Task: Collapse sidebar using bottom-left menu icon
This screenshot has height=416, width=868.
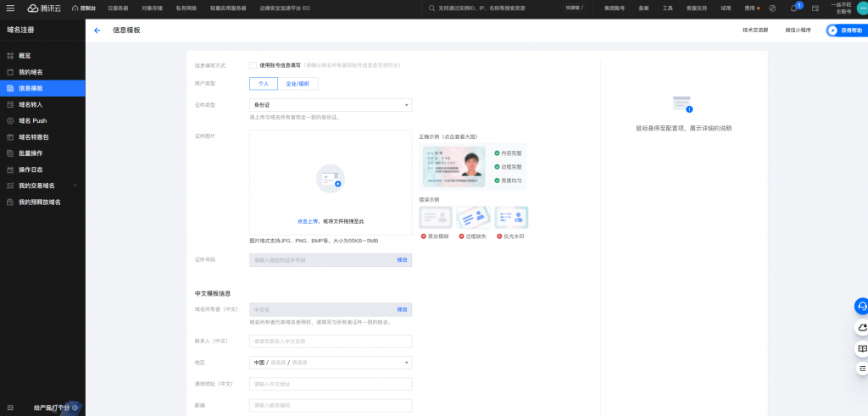Action: click(10, 408)
